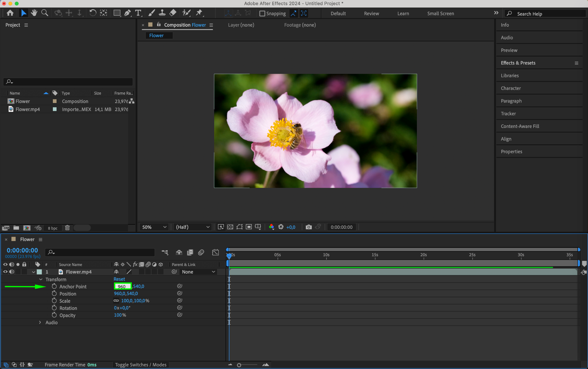Open the Effects & Presets panel

point(518,63)
